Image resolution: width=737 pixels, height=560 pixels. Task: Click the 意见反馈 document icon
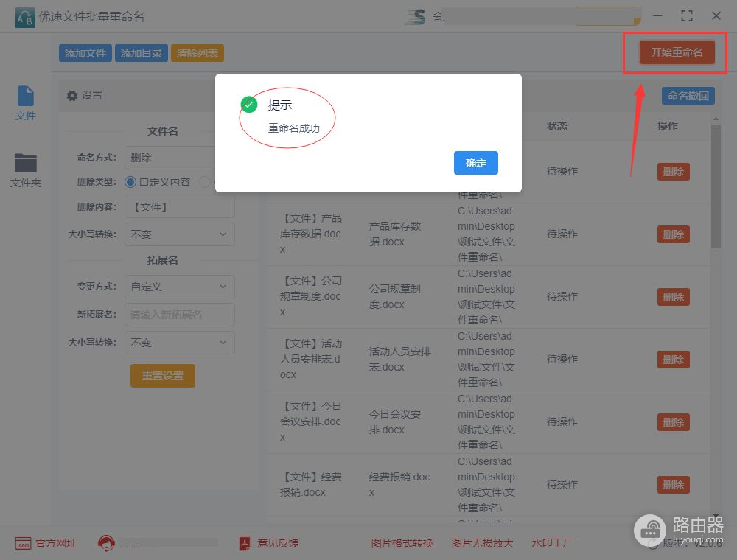pos(245,543)
